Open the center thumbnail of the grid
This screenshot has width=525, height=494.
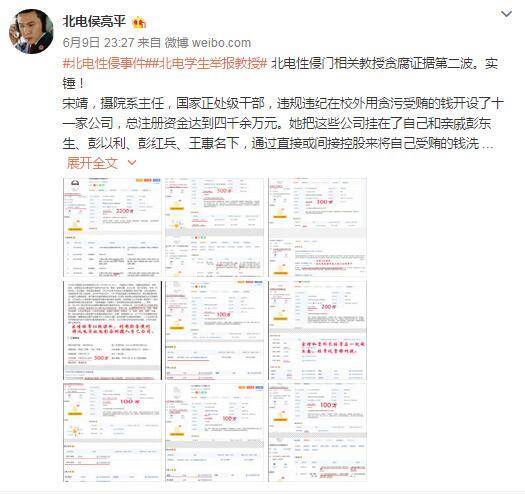(215, 330)
